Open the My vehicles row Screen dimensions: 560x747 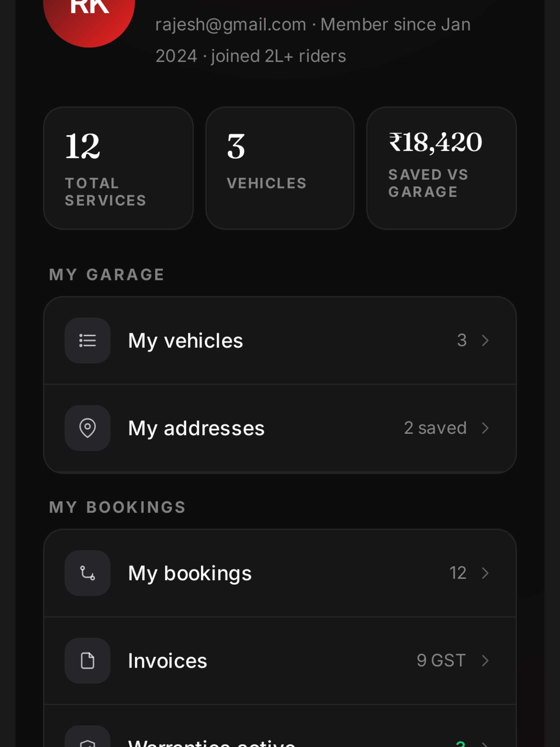click(280, 340)
